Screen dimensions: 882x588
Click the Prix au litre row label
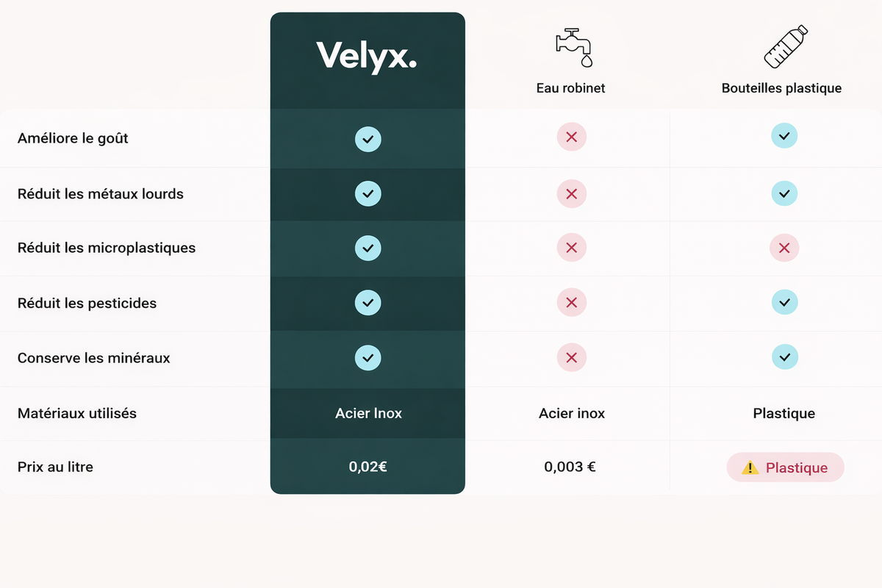tap(55, 467)
